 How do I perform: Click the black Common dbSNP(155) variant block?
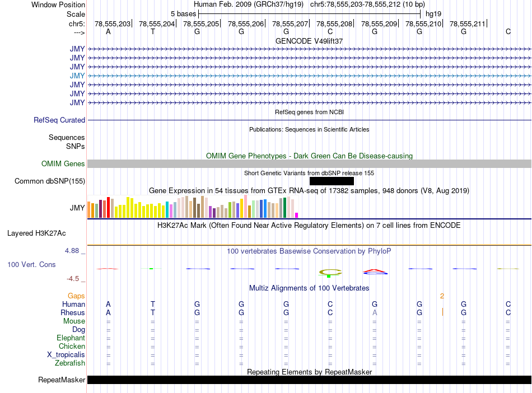tap(332, 181)
